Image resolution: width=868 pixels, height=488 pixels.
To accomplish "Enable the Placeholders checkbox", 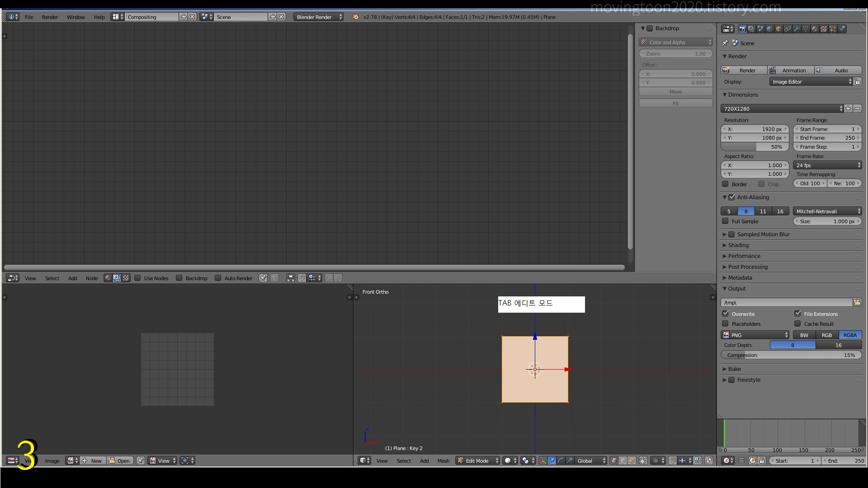I will [x=725, y=324].
